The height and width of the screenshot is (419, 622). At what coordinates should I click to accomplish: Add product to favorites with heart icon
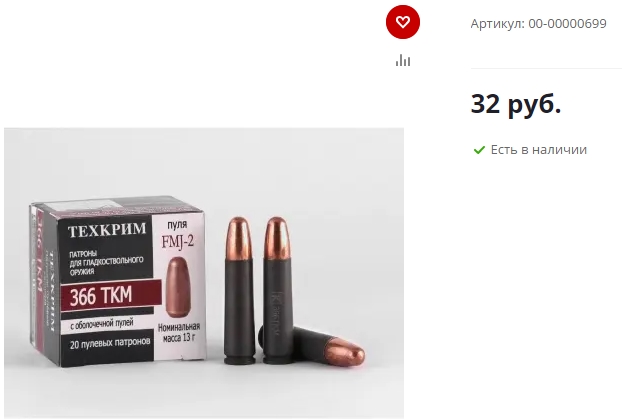[403, 22]
